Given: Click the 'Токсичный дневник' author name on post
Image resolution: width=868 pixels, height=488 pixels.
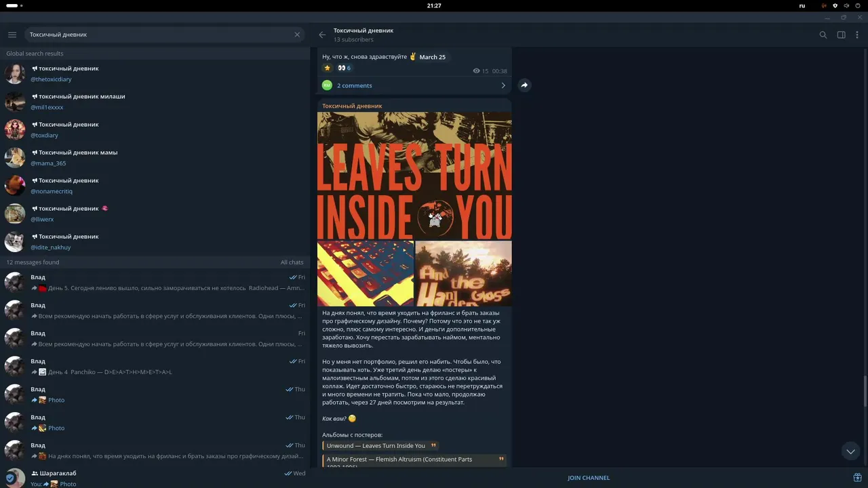Looking at the screenshot, I should pos(352,106).
